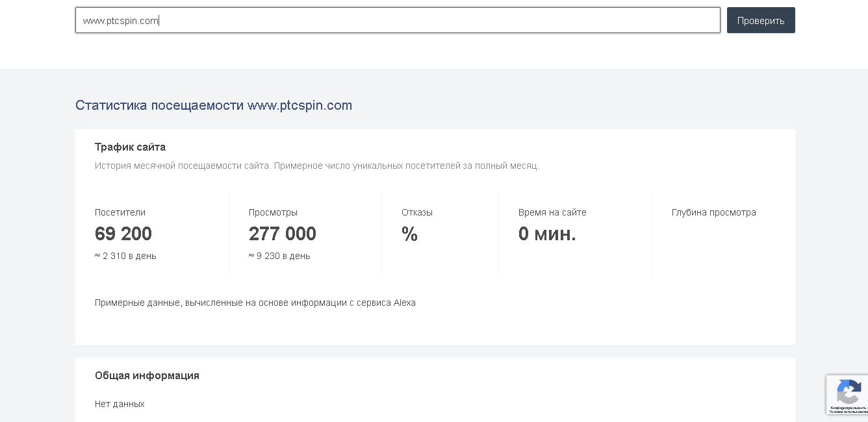Click the Общая информация section heading
868x422 pixels.
[147, 375]
